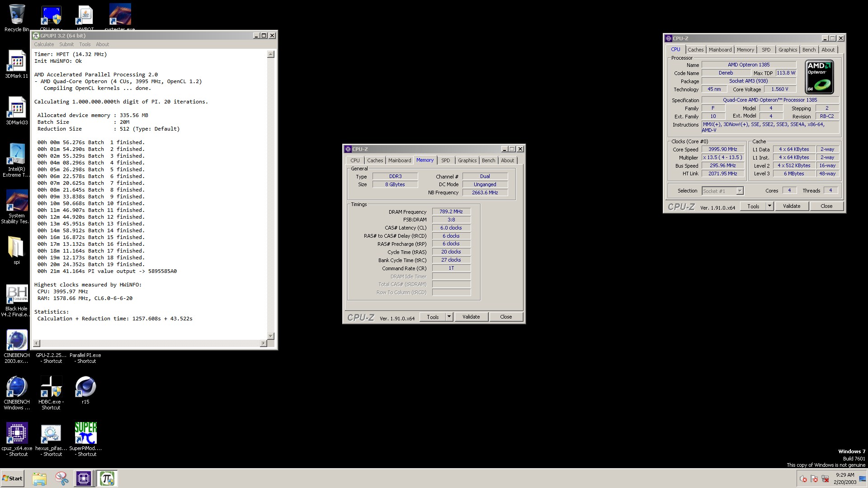Open the Start menu
This screenshot has height=488, width=868.
pos(13,479)
